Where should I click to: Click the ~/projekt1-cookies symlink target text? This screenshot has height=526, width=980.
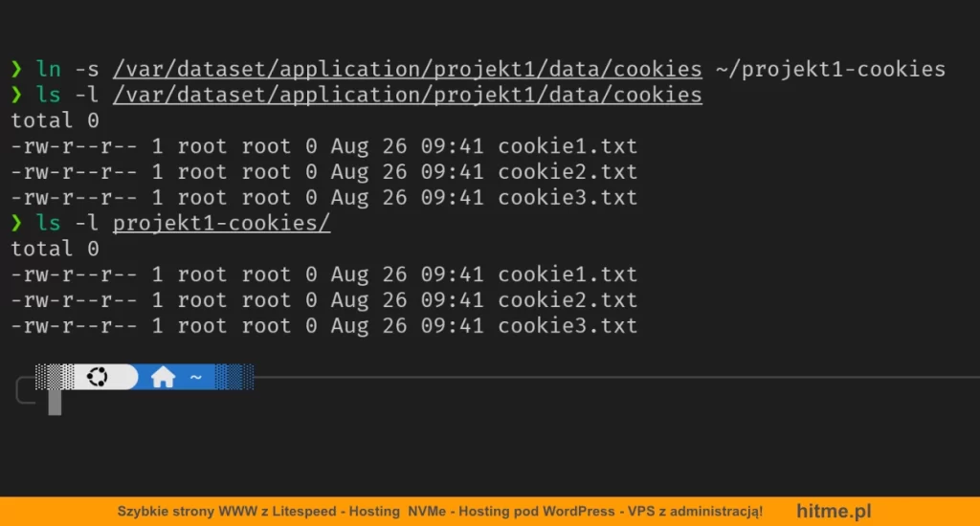point(830,69)
